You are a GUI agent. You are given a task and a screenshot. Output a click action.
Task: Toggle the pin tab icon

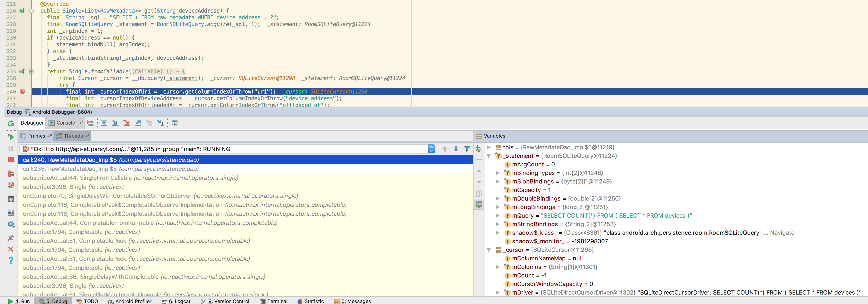click(x=11, y=238)
